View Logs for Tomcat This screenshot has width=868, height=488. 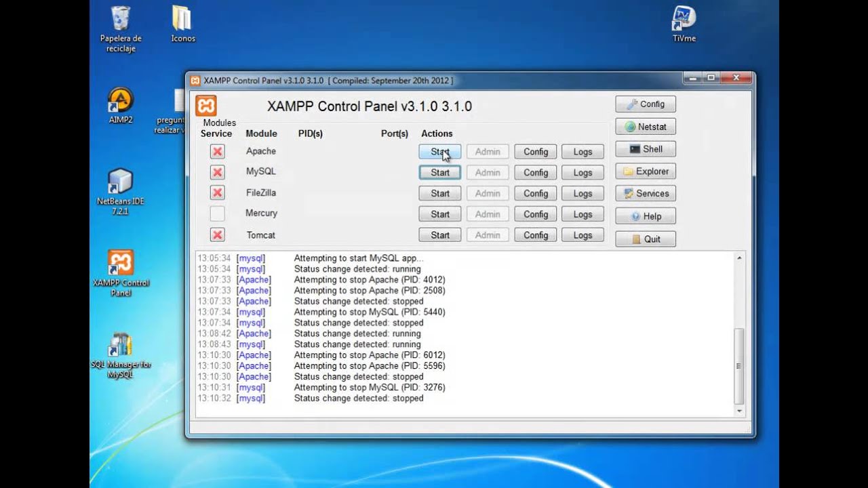[583, 235]
